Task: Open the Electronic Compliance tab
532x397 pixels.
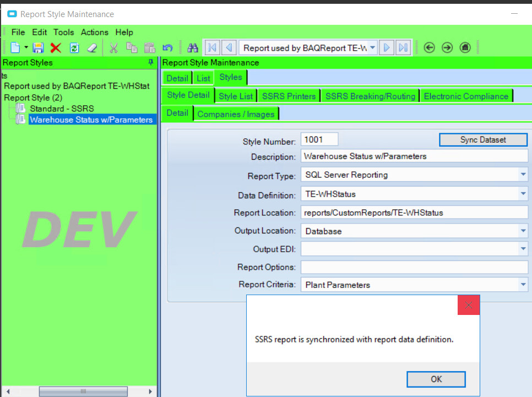Action: click(x=466, y=96)
